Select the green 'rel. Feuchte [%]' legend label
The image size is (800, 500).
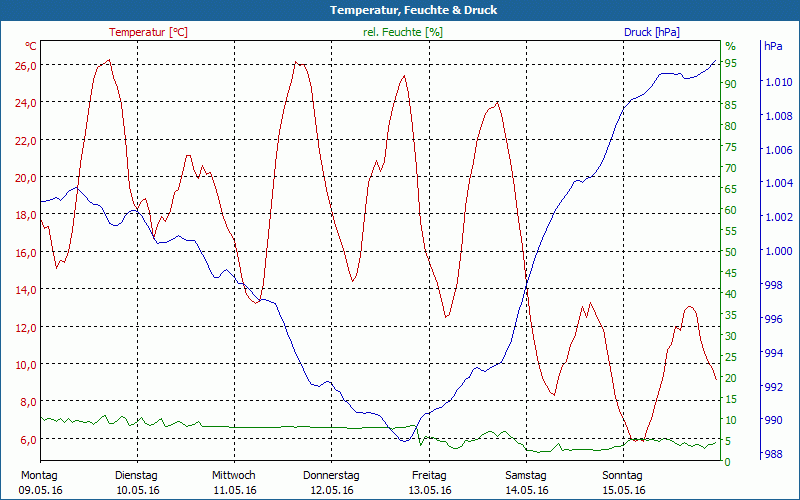click(403, 32)
